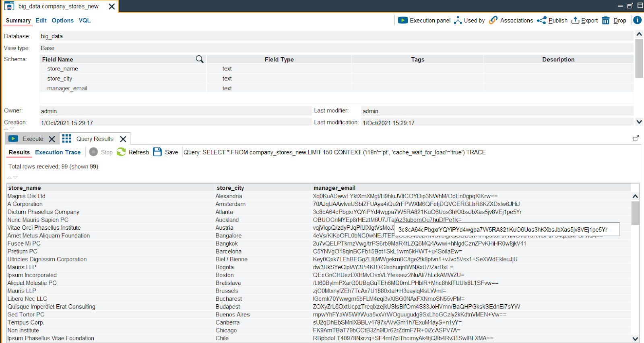
Task: Click the Execute play icon
Action: (x=13, y=139)
